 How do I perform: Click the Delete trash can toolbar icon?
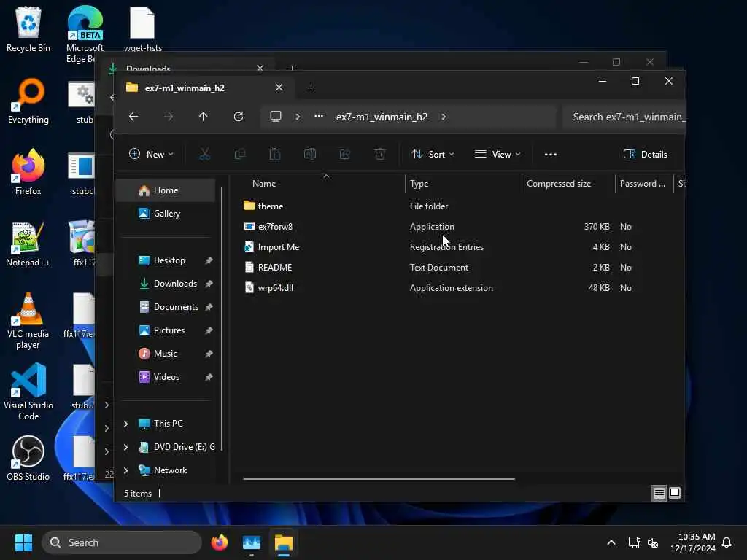coord(379,154)
